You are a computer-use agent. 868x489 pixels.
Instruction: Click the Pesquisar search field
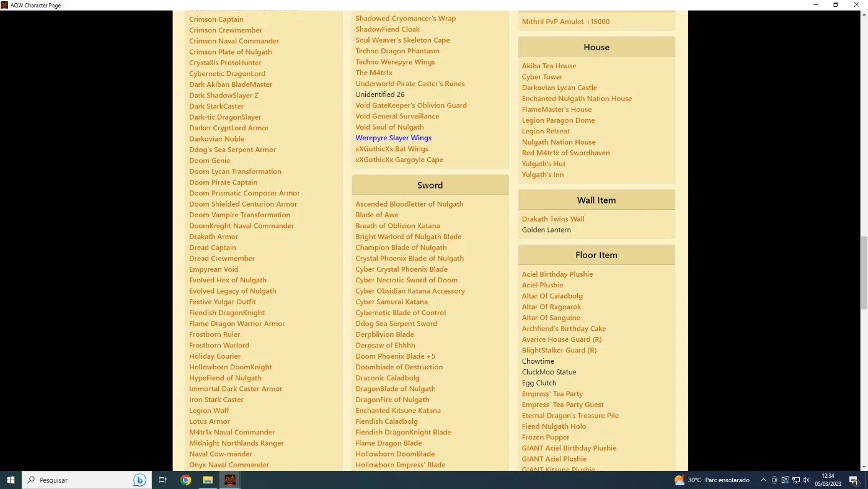87,480
